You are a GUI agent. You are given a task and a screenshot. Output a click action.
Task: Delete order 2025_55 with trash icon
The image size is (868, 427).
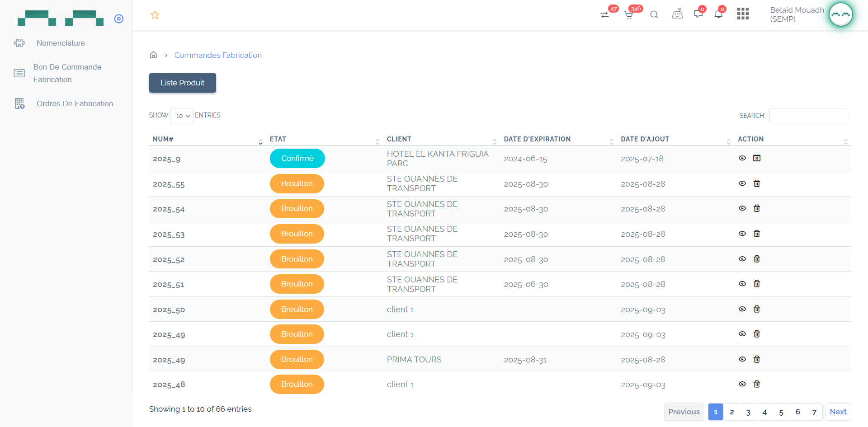tap(757, 183)
